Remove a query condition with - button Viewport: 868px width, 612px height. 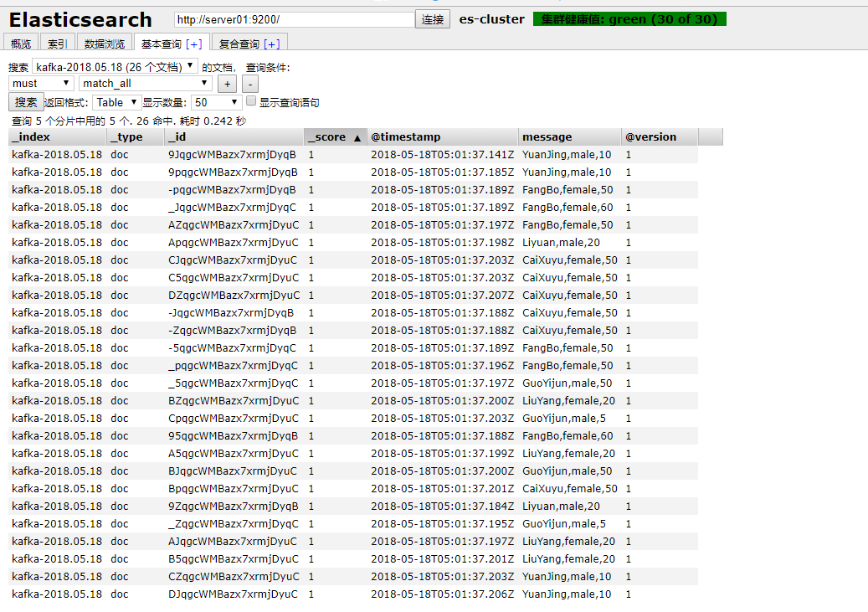pyautogui.click(x=250, y=85)
